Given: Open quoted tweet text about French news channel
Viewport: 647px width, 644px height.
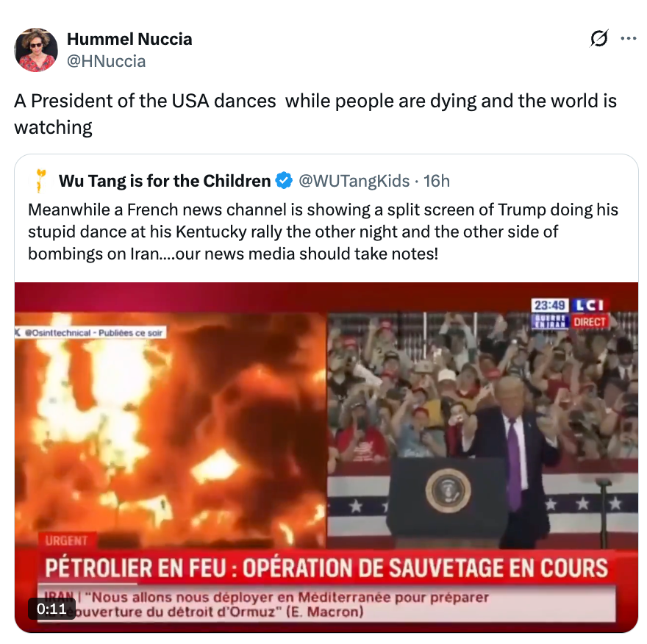Looking at the screenshot, I should point(323,232).
